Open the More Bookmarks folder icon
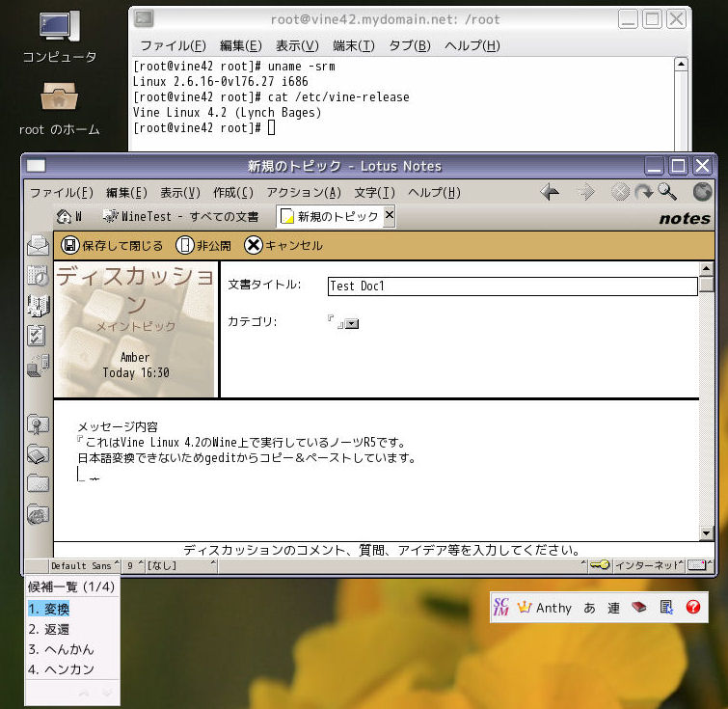This screenshot has width=728, height=709. tap(38, 483)
